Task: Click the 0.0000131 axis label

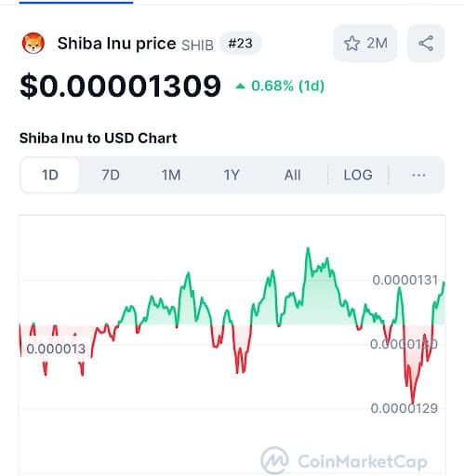Action: coord(405,280)
